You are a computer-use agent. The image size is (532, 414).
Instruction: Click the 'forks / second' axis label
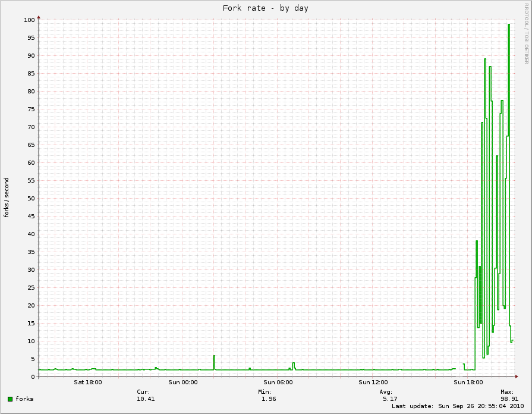tap(7, 197)
